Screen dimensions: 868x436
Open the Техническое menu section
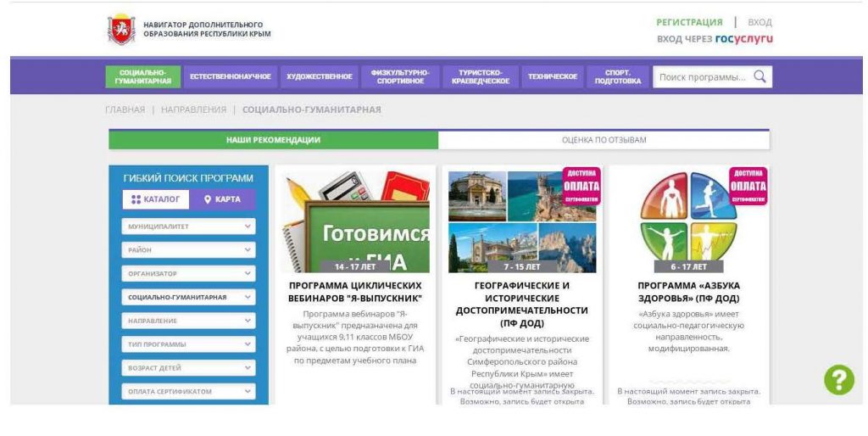pos(552,77)
